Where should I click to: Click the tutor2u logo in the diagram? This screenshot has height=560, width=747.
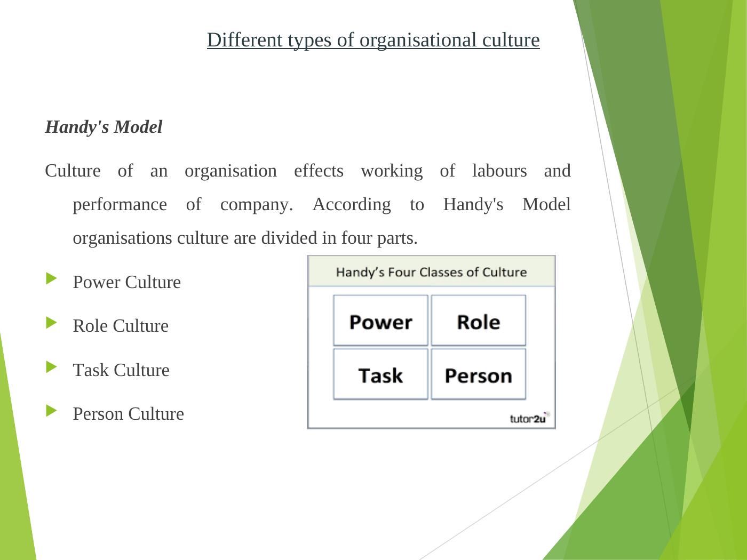click(528, 418)
